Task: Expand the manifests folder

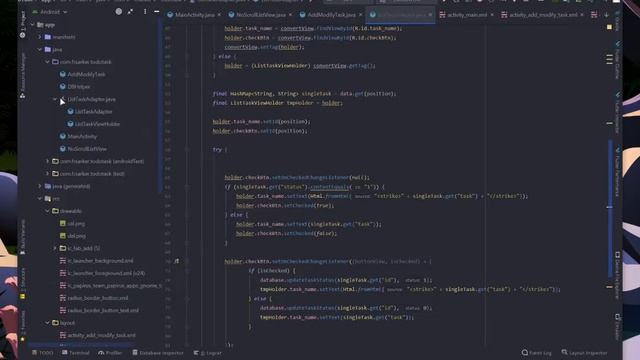Action: click(x=40, y=37)
